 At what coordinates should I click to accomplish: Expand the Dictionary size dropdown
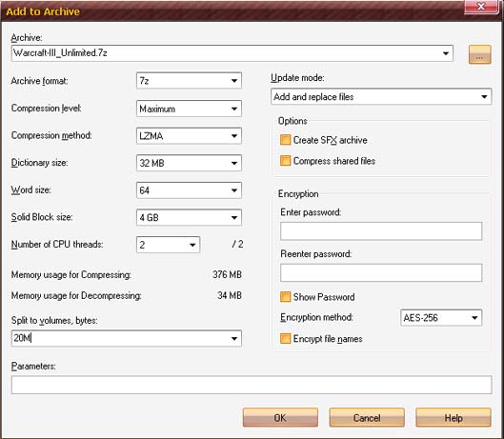pyautogui.click(x=189, y=163)
